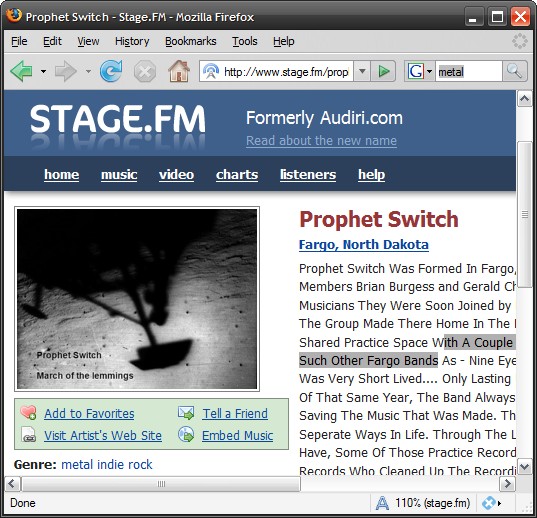Click the Google search engine icon
537x518 pixels.
[416, 71]
